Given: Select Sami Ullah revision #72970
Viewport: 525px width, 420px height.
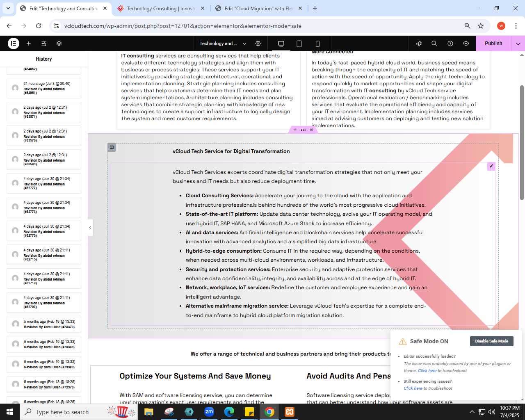Looking at the screenshot, I should click(44, 384).
